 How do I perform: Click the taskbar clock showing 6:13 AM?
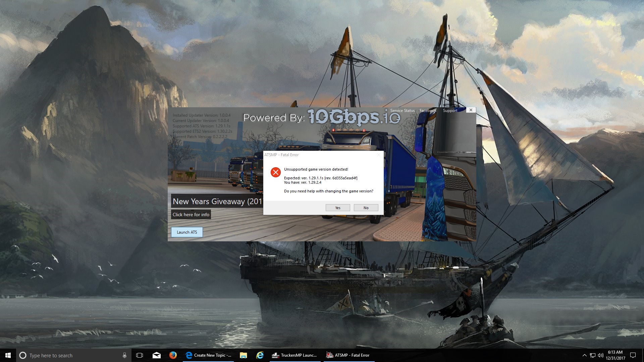[x=615, y=355]
